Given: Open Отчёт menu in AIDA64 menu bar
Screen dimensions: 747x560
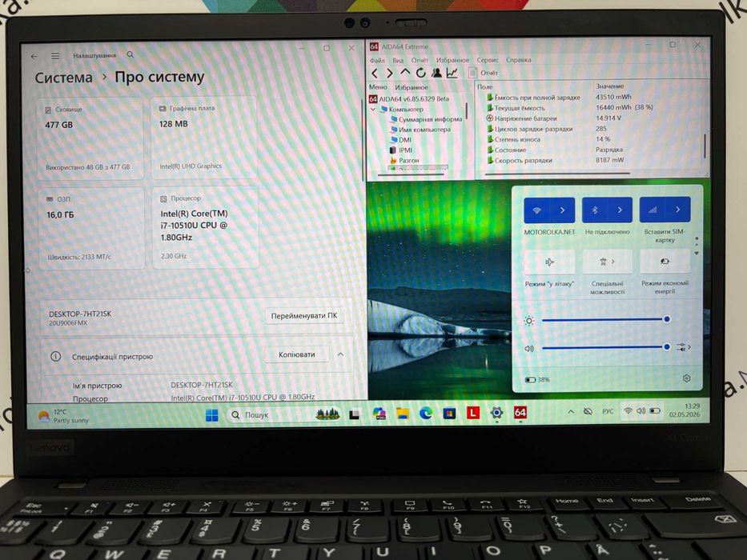Looking at the screenshot, I should [420, 61].
